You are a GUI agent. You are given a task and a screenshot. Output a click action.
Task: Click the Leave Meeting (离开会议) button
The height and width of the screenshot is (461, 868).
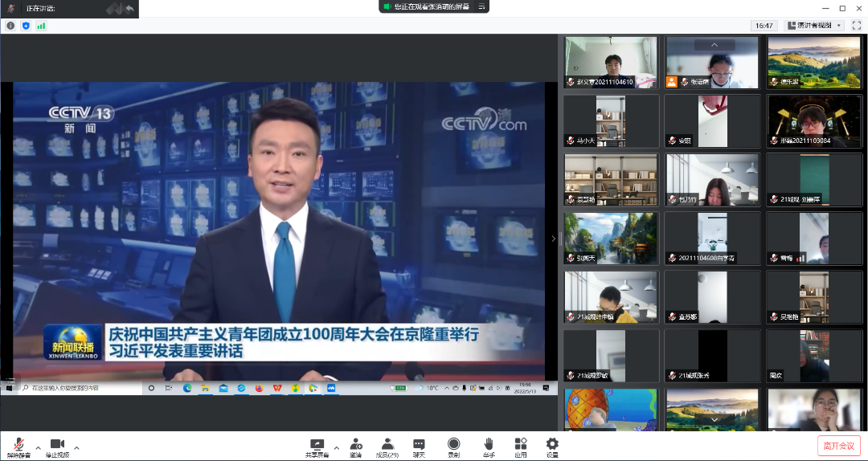click(839, 446)
